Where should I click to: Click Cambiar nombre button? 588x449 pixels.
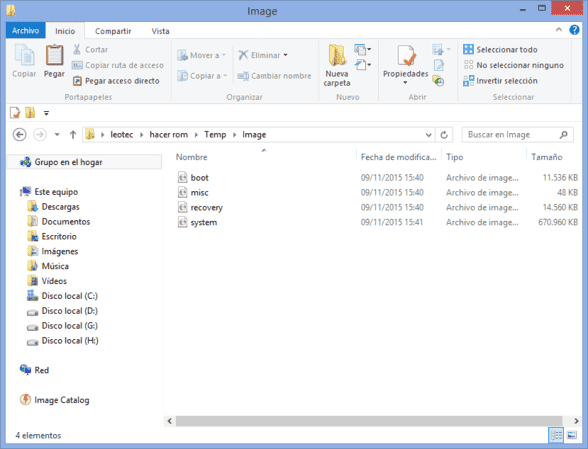click(274, 76)
